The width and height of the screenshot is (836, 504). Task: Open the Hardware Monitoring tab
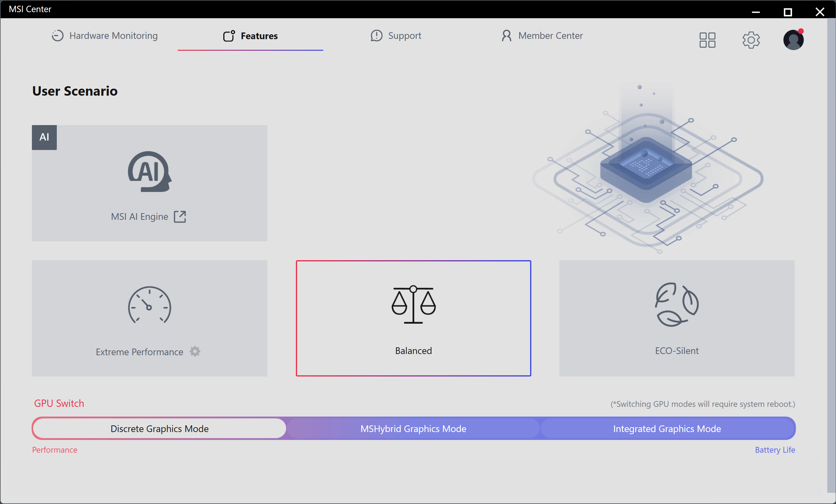[x=104, y=36]
